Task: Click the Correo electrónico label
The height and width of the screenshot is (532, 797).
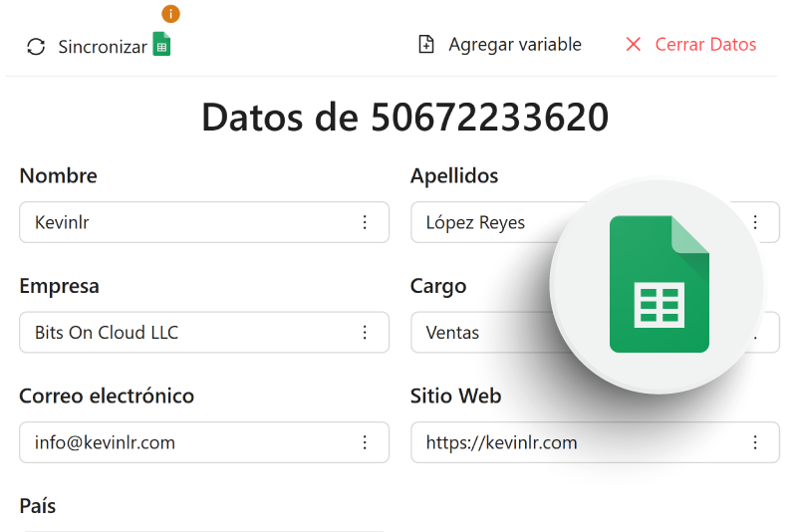Action: click(x=107, y=396)
